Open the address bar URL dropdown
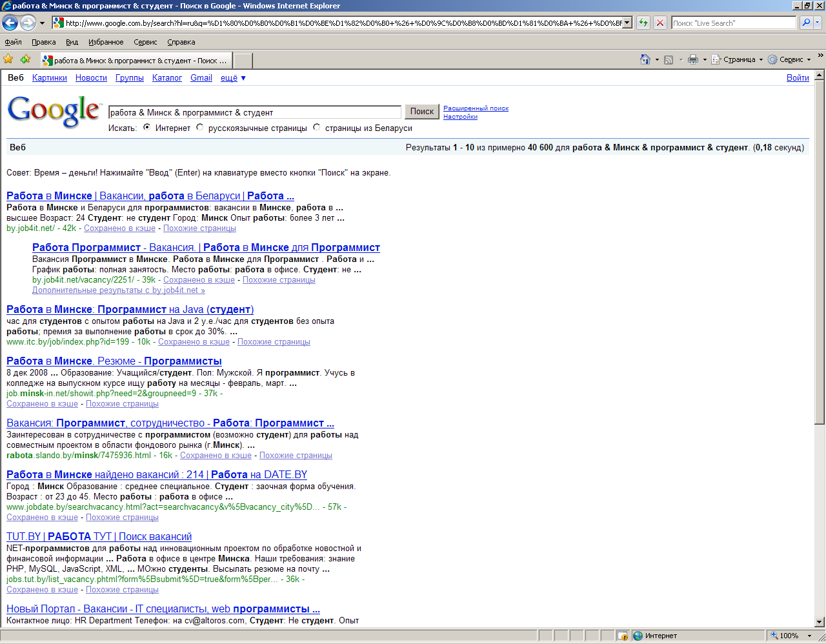826x644 pixels. click(x=627, y=23)
